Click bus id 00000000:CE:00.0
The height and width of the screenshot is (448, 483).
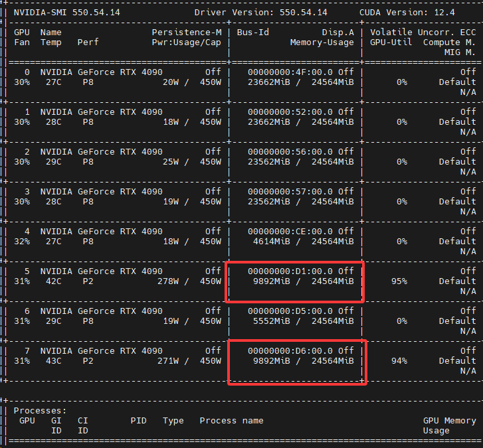pos(290,232)
